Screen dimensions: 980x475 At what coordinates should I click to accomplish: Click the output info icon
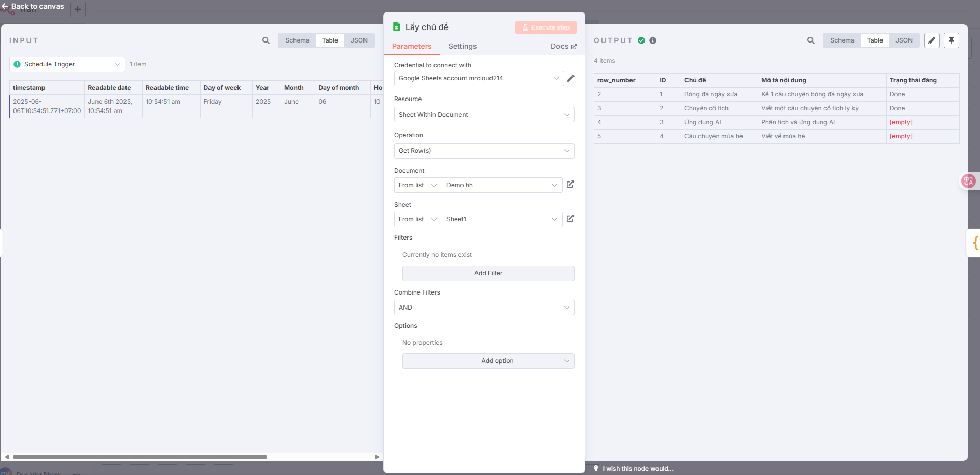[x=653, y=40]
